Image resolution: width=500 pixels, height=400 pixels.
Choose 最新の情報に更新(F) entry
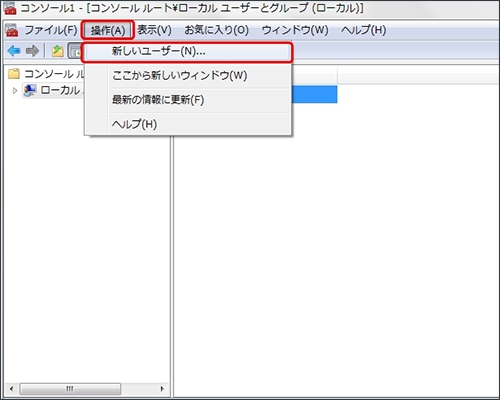click(x=188, y=100)
